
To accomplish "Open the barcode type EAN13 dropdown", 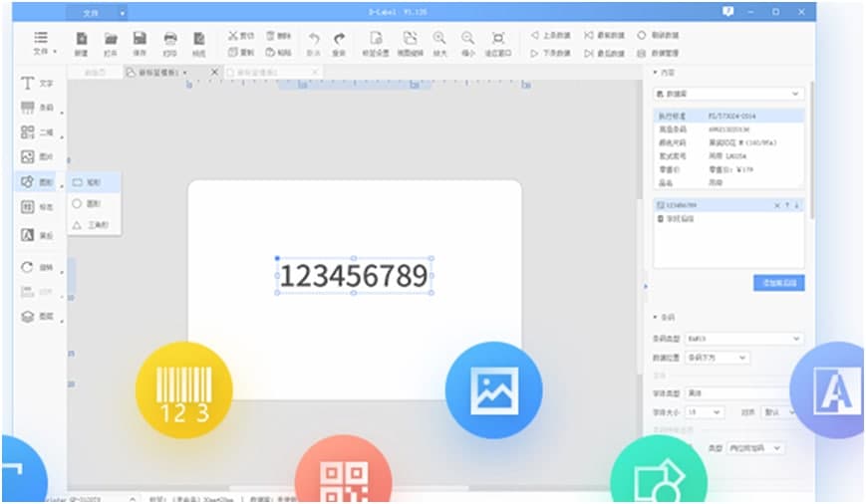I will pyautogui.click(x=744, y=339).
